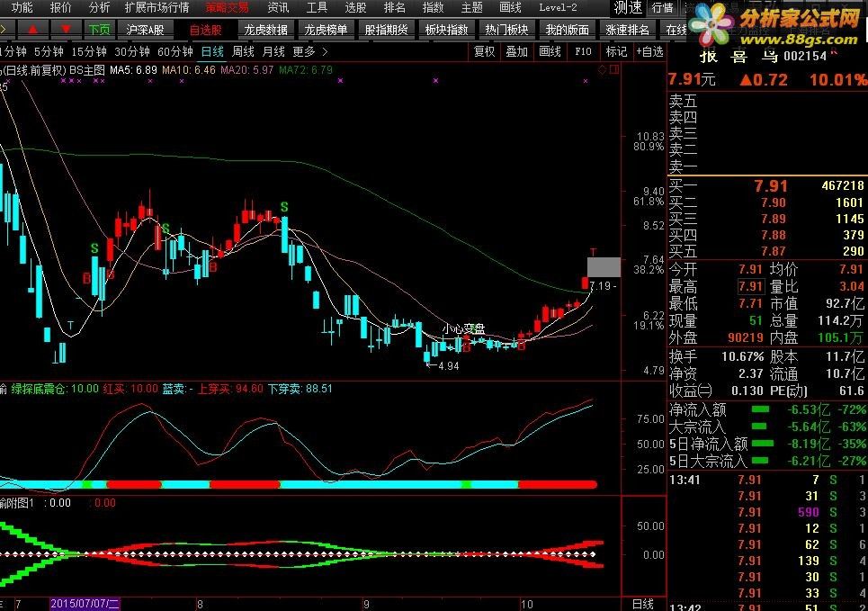Click the MA72: 6.79 indicator label
Image resolution: width=868 pixels, height=611 pixels.
(306, 70)
